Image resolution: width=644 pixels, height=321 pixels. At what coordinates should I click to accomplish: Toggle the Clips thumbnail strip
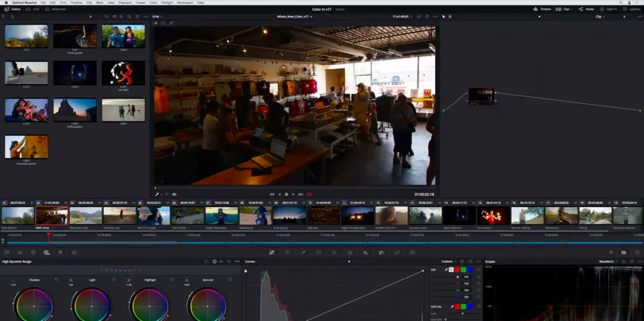pyautogui.click(x=564, y=9)
